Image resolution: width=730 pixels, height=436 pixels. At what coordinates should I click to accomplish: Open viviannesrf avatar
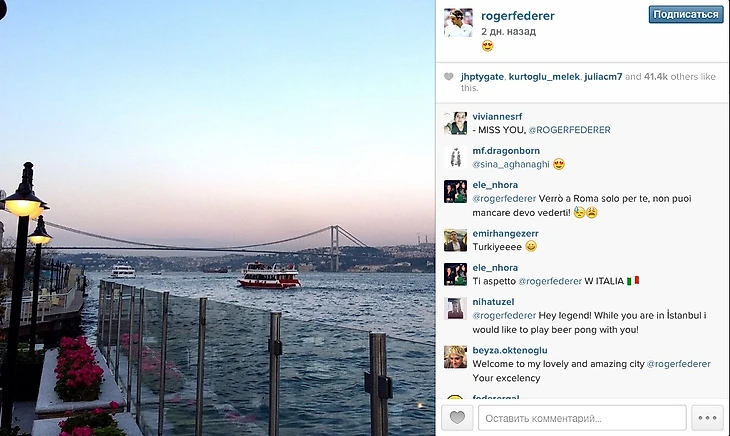coord(455,123)
